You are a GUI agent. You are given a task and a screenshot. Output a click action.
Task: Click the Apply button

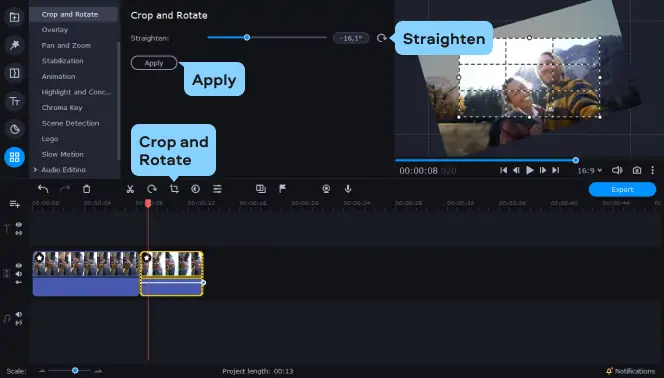point(154,63)
